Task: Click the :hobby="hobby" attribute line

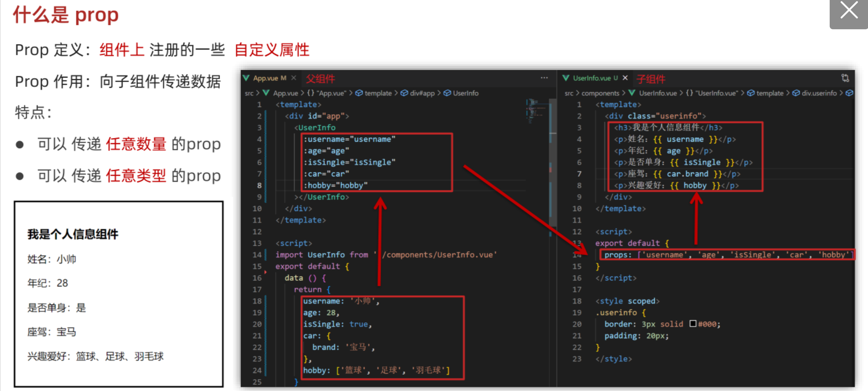Action: 335,185
